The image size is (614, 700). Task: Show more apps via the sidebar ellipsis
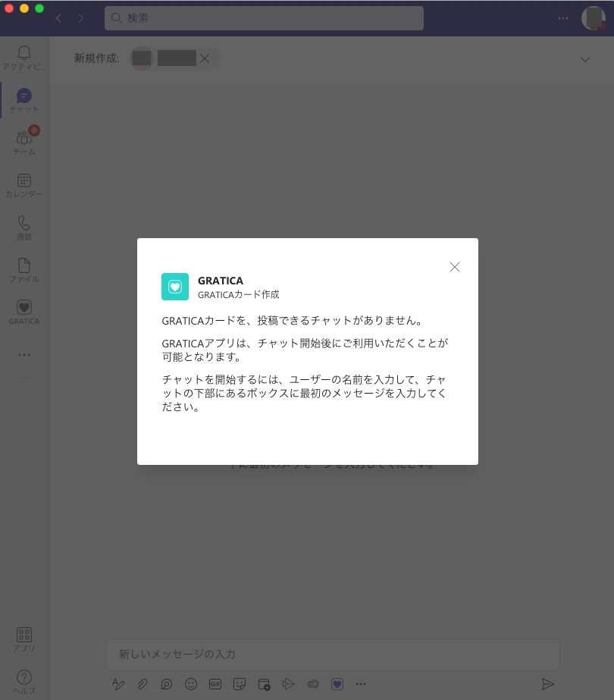tap(24, 355)
